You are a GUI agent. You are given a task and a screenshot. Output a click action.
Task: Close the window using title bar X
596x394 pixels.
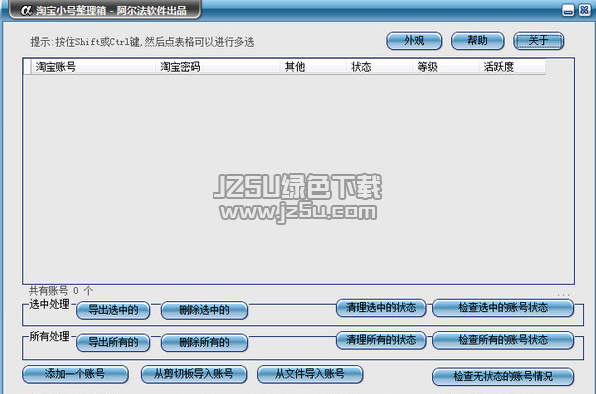[584, 10]
